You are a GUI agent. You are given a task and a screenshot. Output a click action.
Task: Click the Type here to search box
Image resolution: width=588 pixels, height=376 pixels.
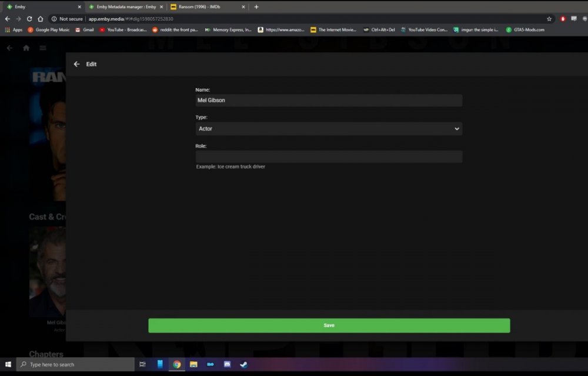click(x=75, y=364)
